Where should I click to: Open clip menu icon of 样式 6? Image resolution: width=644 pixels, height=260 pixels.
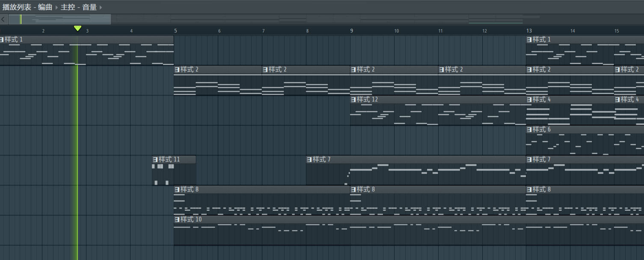(x=529, y=129)
